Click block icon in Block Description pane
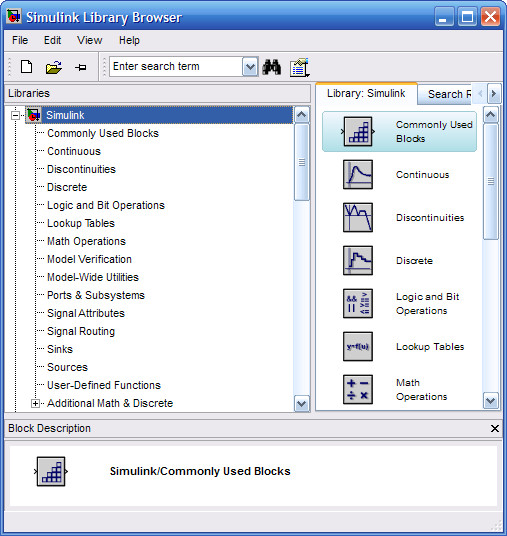The image size is (507, 536). (x=51, y=471)
